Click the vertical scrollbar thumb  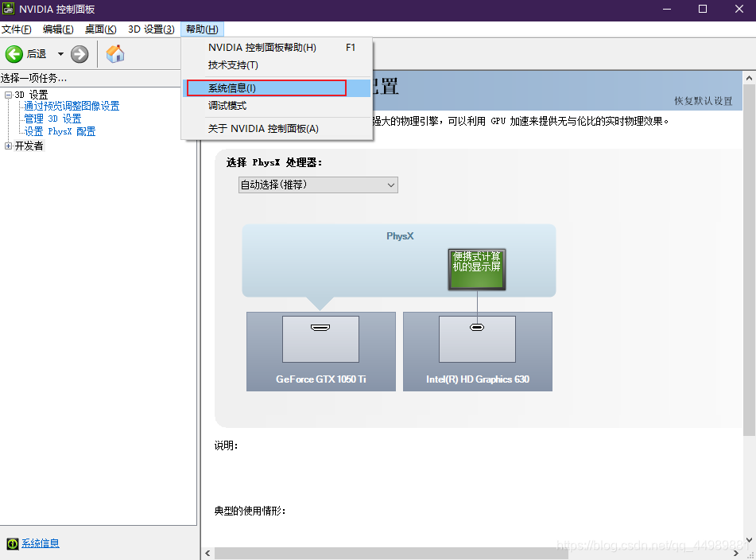click(x=749, y=260)
